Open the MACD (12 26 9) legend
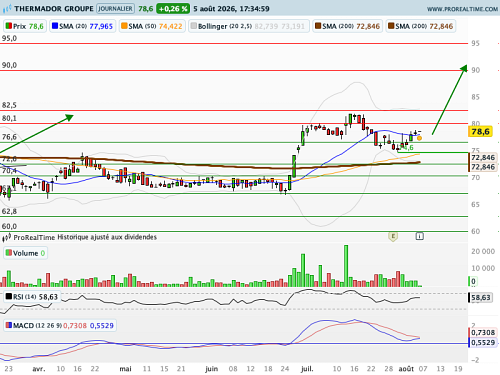500x375 pixels. click(60, 325)
